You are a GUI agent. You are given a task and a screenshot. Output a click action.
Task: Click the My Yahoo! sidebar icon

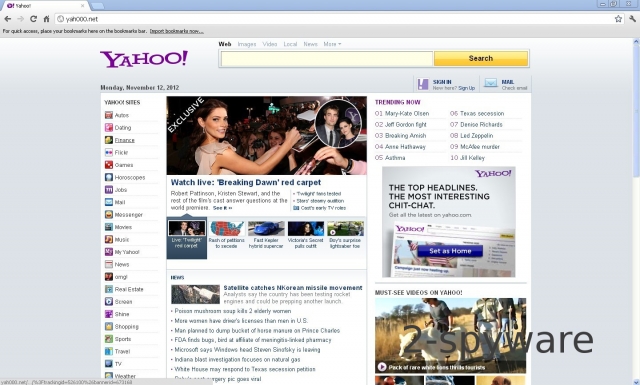point(109,252)
